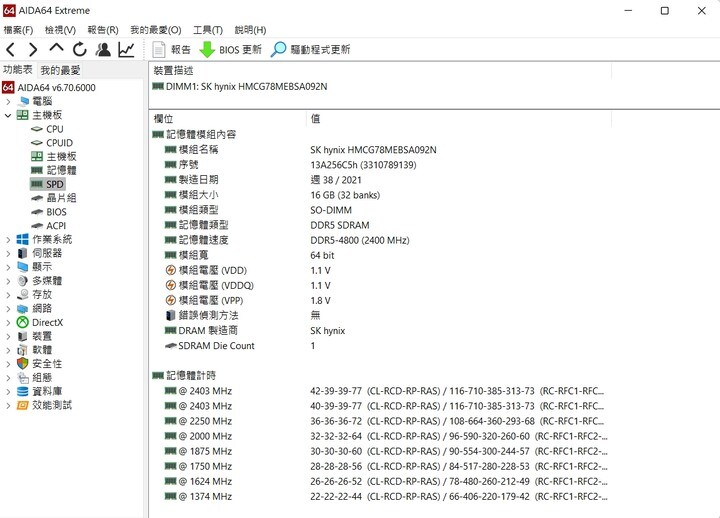Click the 欄位 column header
This screenshot has height=518, width=720.
tap(163, 118)
